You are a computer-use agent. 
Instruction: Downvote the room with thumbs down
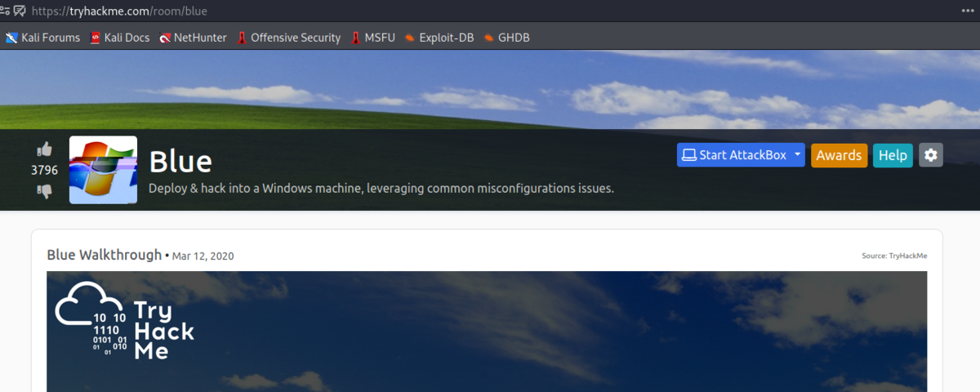click(x=45, y=191)
